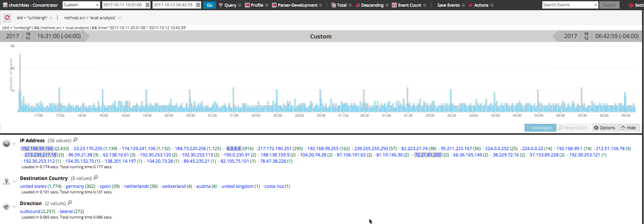Drill into IP 72.21.81.200

pos(428,155)
